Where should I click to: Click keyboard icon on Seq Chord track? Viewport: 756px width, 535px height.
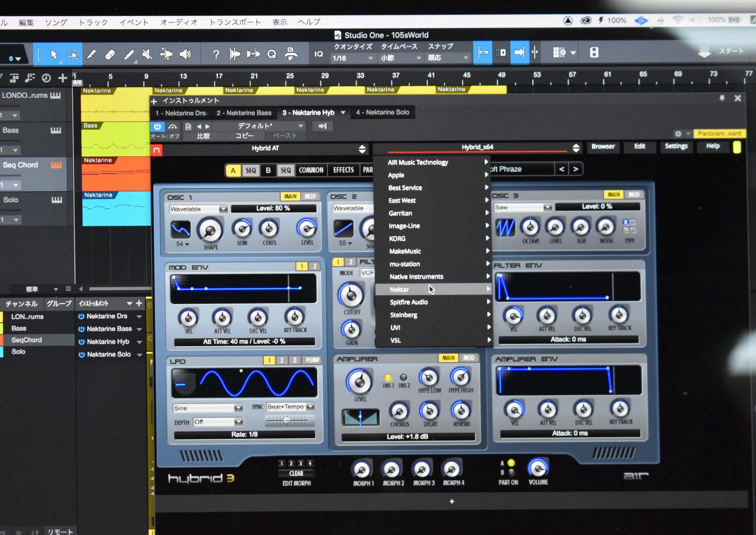(x=56, y=165)
